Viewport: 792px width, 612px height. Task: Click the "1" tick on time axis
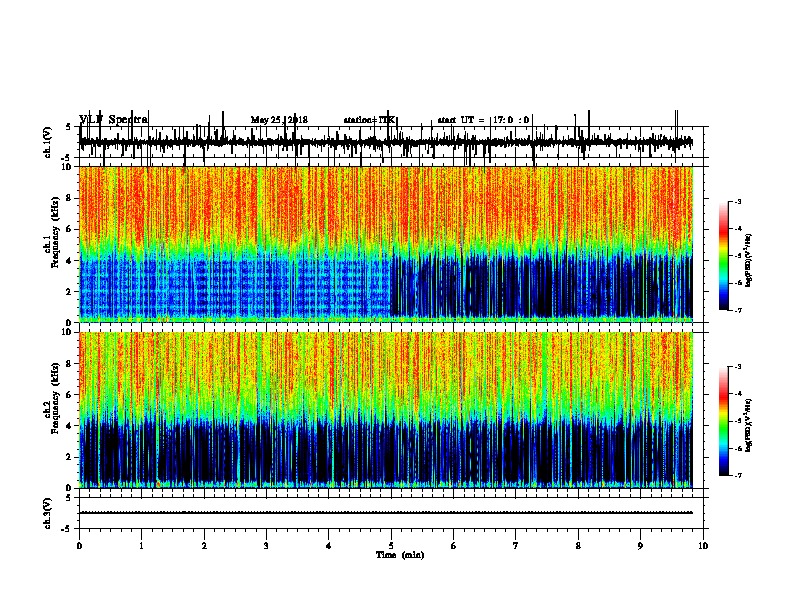click(141, 546)
